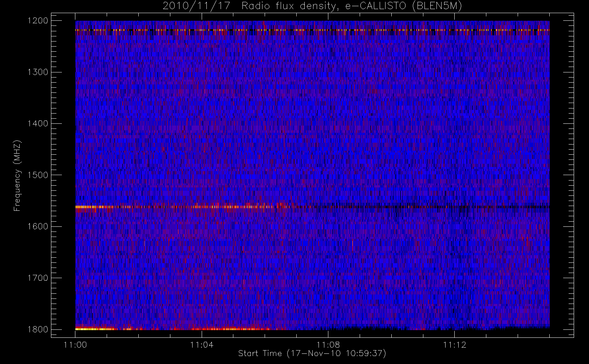The width and height of the screenshot is (589, 364).
Task: Click the 1600 frequency tick label
Action: click(x=38, y=226)
